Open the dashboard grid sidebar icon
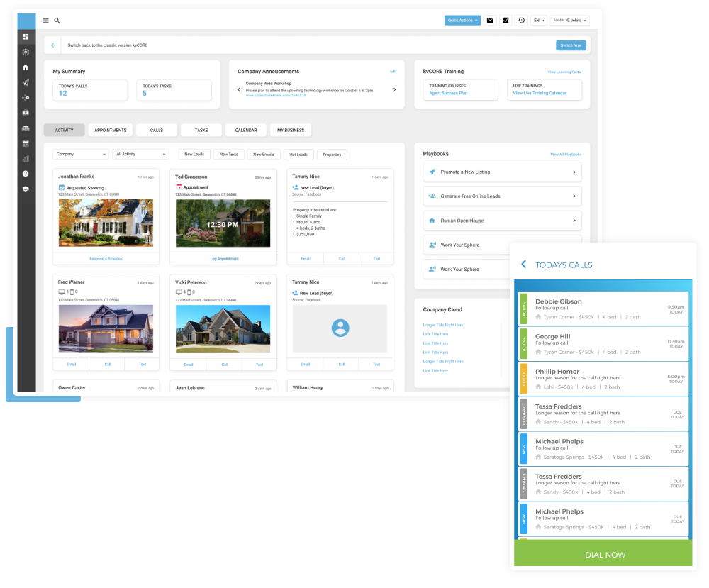The height and width of the screenshot is (588, 709). pos(26,37)
